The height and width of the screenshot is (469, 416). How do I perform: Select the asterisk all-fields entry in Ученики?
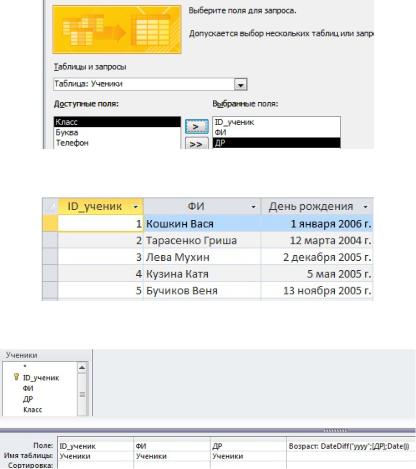pos(25,367)
